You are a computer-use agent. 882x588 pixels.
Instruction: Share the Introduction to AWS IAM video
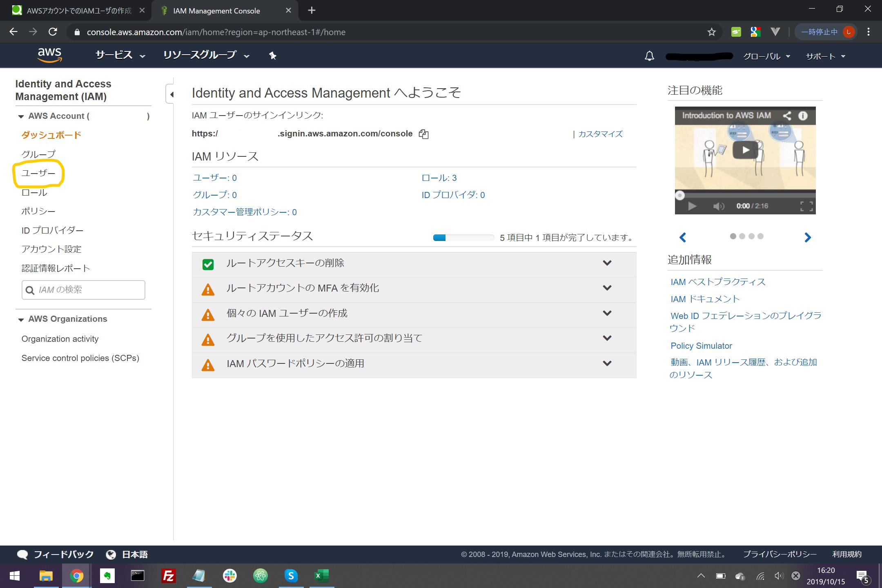[x=787, y=116]
